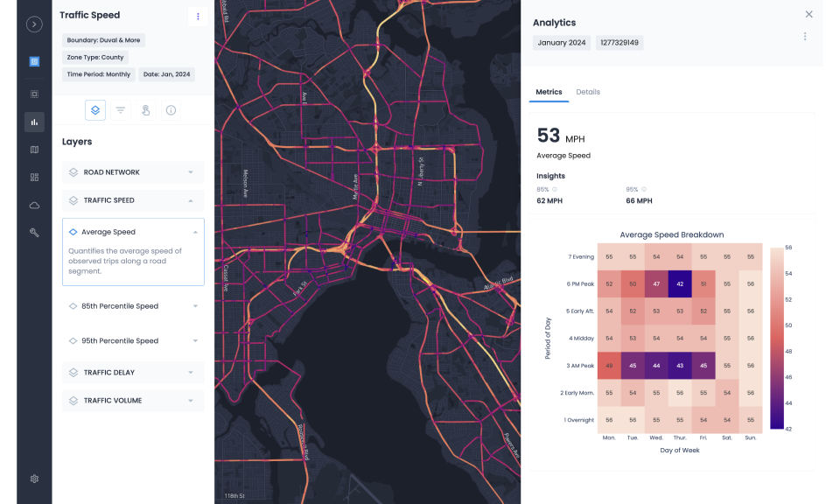The width and height of the screenshot is (840, 504).
Task: Select the wrench tool icon in sidebar
Action: (x=33, y=233)
